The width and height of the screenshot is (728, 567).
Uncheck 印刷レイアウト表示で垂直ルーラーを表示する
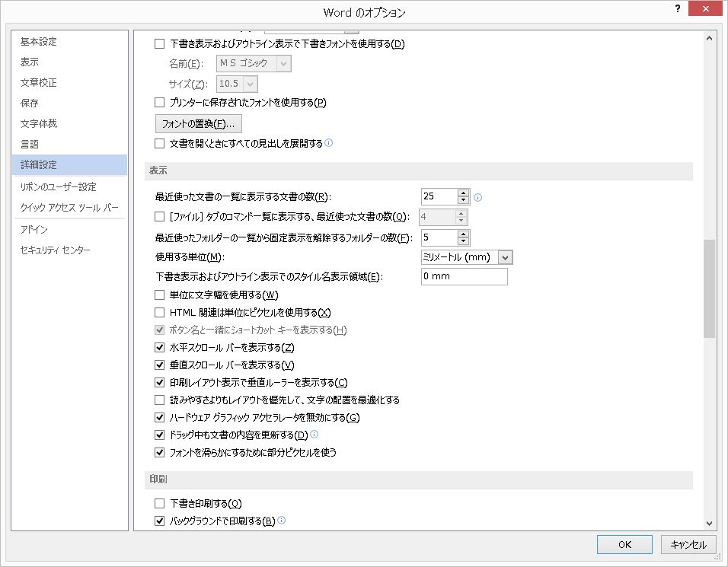coord(159,383)
